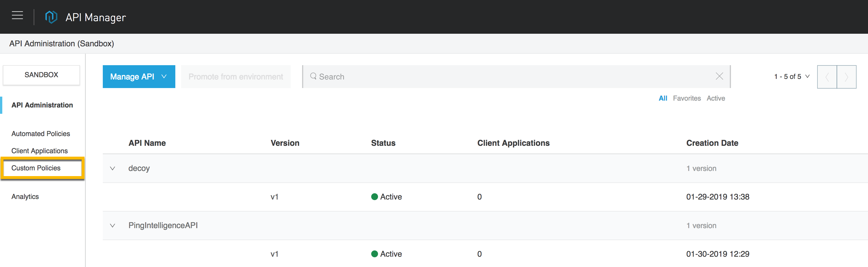Image resolution: width=868 pixels, height=267 pixels.
Task: Open the hamburger navigation menu
Action: point(17,15)
